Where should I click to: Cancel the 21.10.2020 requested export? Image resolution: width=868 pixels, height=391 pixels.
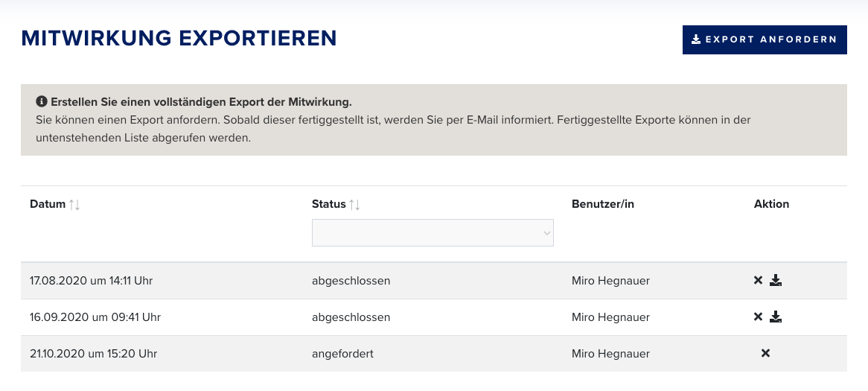pyautogui.click(x=765, y=353)
